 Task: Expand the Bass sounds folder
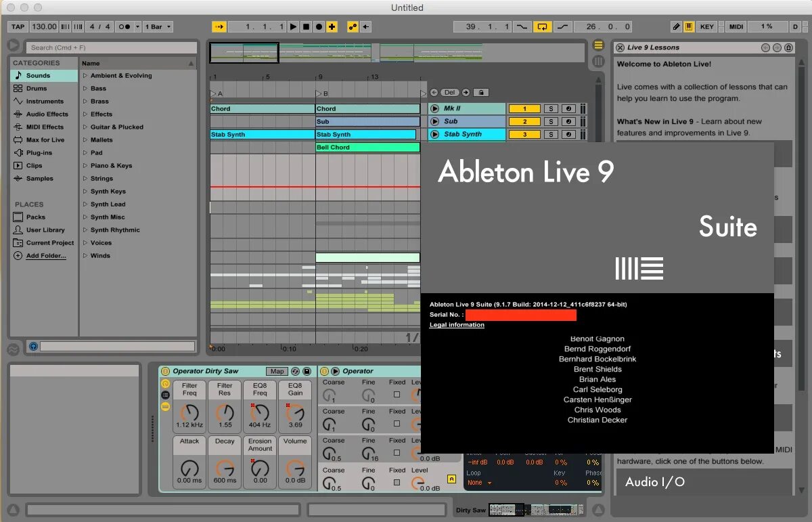86,89
